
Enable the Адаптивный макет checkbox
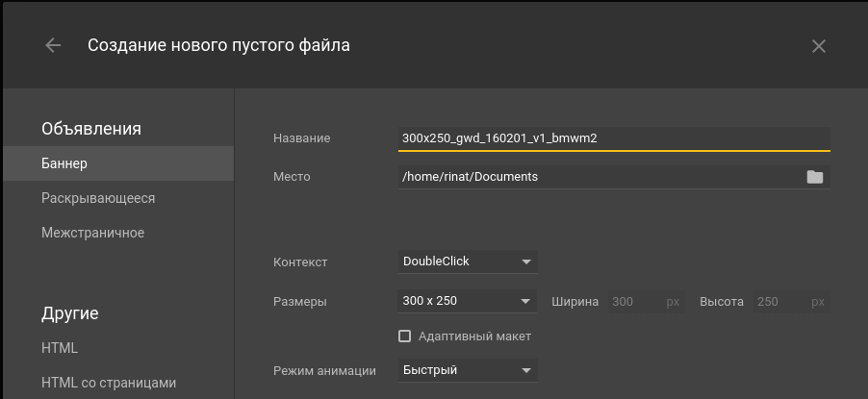click(x=405, y=337)
